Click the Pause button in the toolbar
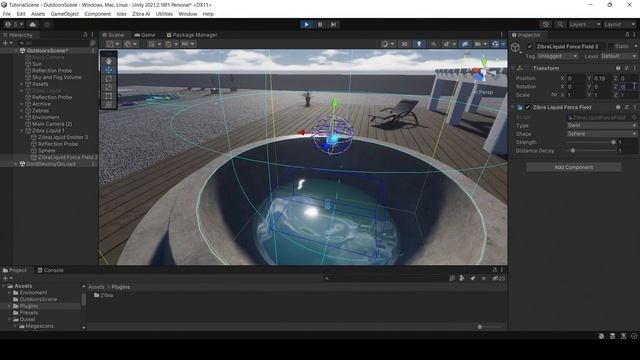The height and width of the screenshot is (360, 640). tap(320, 24)
